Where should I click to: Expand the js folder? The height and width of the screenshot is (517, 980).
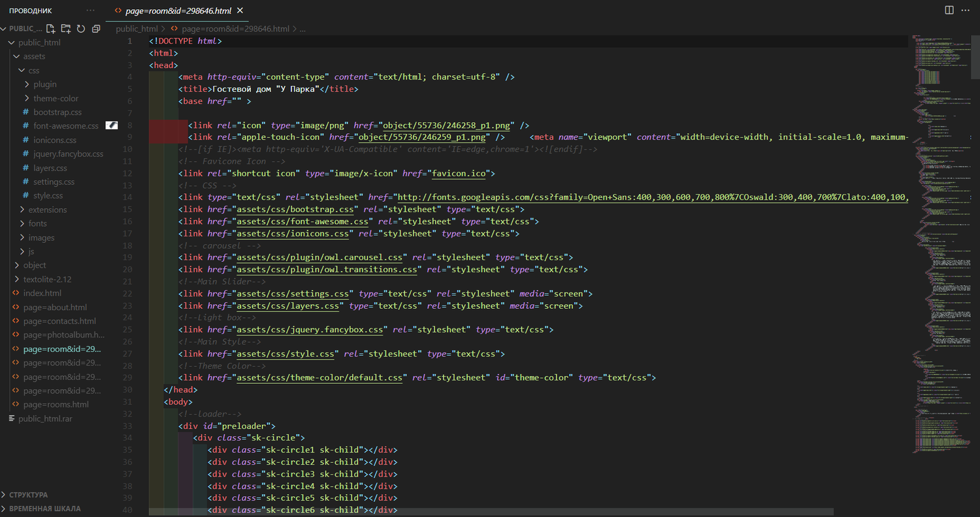click(31, 251)
